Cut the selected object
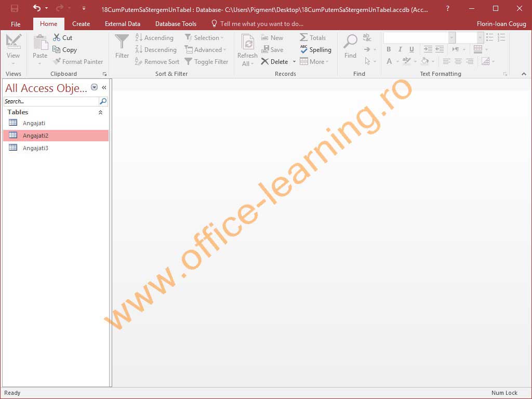 tap(63, 37)
